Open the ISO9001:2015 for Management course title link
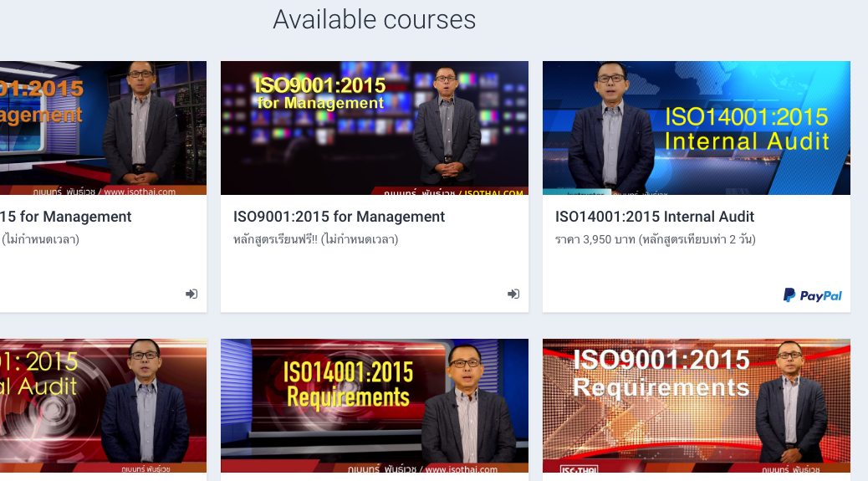868x481 pixels. click(x=339, y=217)
